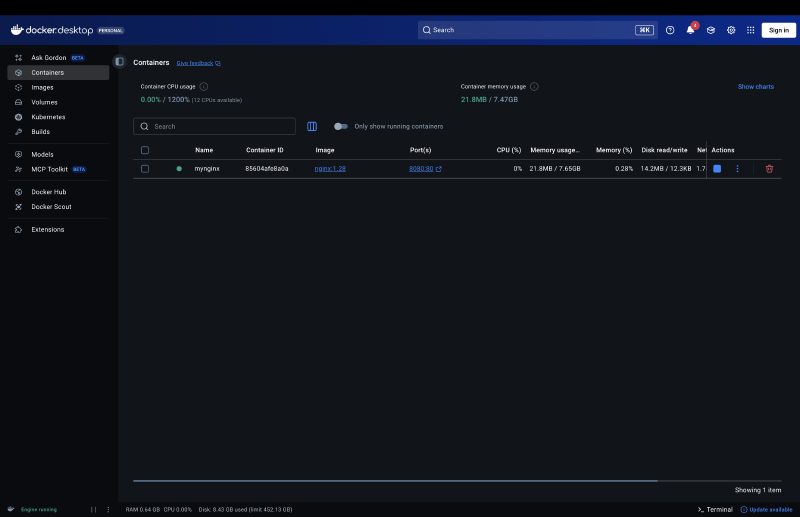Click RAM 0.64 GB status text
800x517 pixels.
click(x=142, y=509)
